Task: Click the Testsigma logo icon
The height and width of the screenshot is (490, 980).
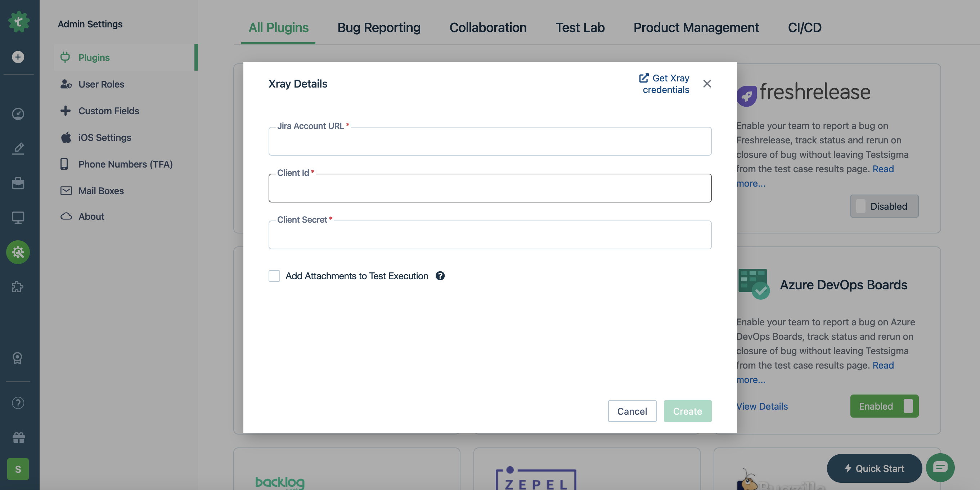Action: tap(18, 22)
